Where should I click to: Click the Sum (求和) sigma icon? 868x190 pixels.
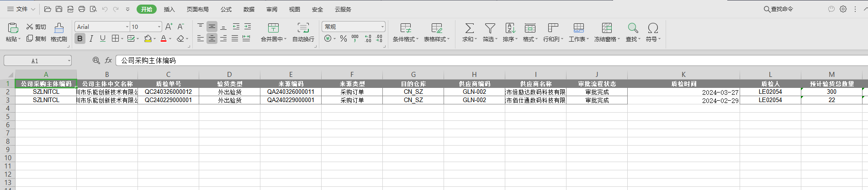469,28
